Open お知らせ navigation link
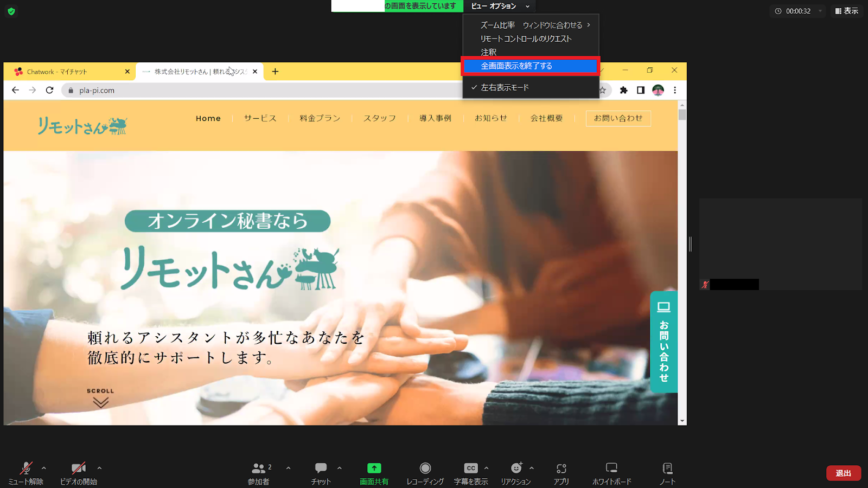This screenshot has width=868, height=488. pos(491,118)
